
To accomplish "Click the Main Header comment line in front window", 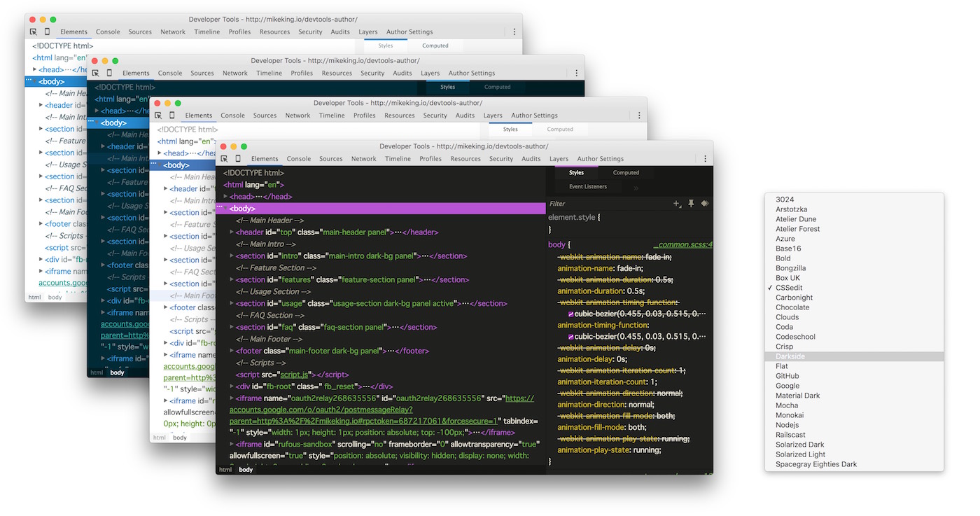I will pos(269,221).
